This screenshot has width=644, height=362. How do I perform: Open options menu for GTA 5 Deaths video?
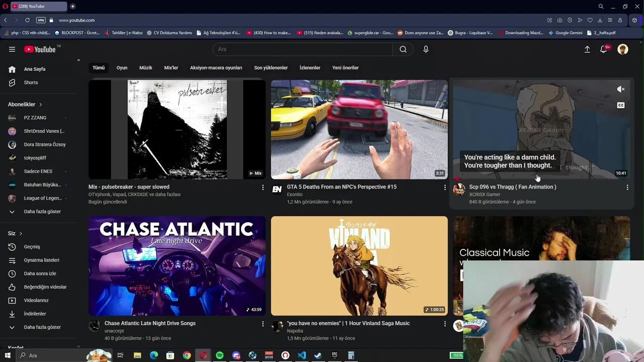tap(445, 188)
